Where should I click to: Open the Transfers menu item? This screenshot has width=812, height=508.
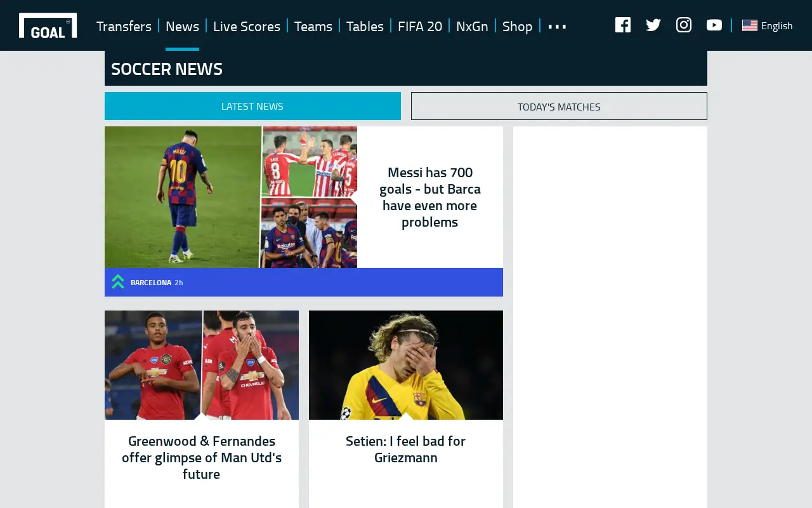124,26
